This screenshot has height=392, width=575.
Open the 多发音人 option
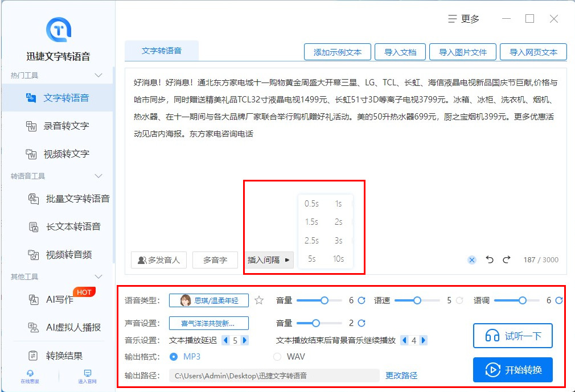[x=159, y=260]
